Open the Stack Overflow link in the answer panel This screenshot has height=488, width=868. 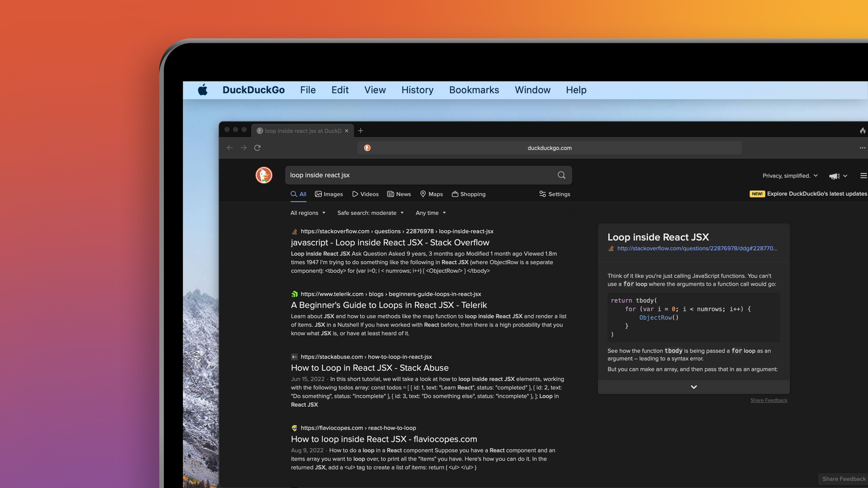[x=697, y=248]
